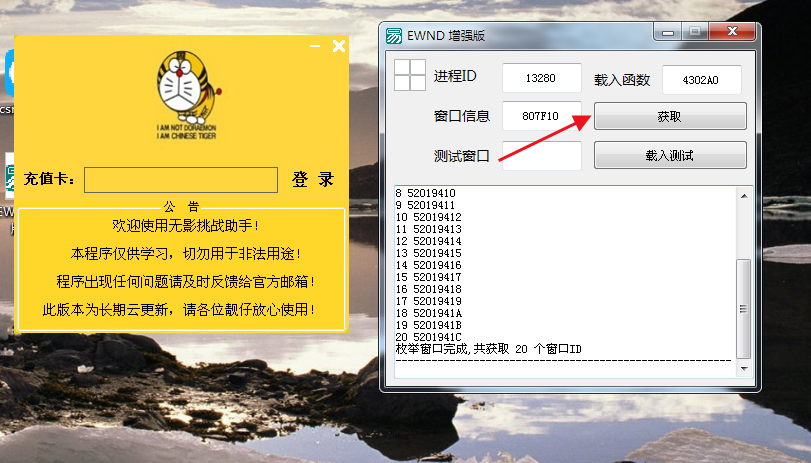Viewport: 811px width, 463px height.
Task: Click log row '16 52019418'
Action: point(428,289)
